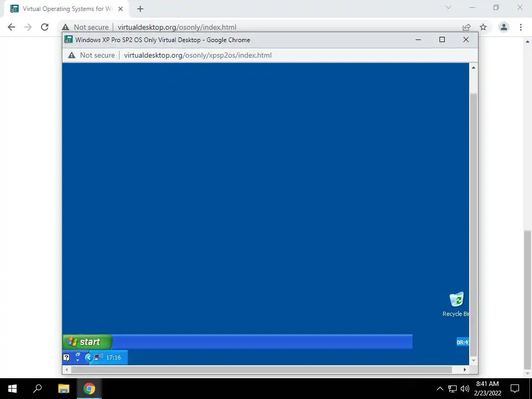Viewport: 532px width, 399px height.
Task: Share this page from Chrome toolbar
Action: coord(467,27)
